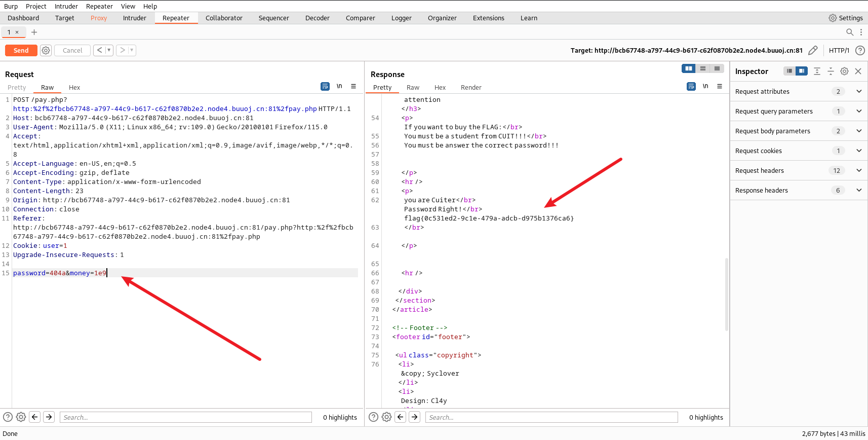The width and height of the screenshot is (868, 440).
Task: Open response search settings gear
Action: pyautogui.click(x=386, y=417)
